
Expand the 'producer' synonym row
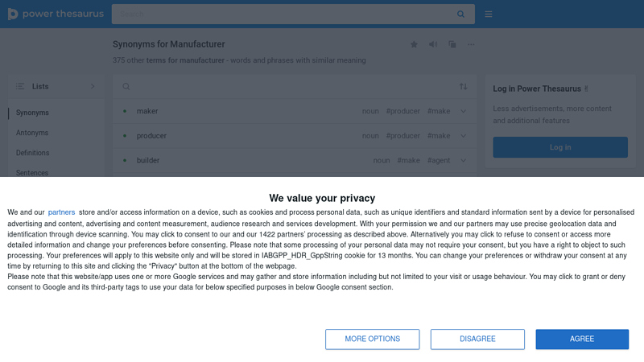tap(464, 136)
